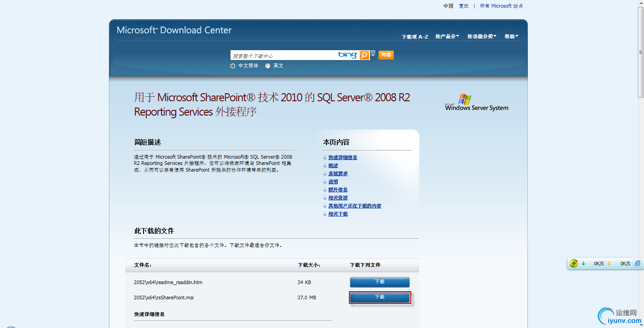Click down-arrow icon beside 系统要求 link
The image size is (644, 328).
[325, 174]
